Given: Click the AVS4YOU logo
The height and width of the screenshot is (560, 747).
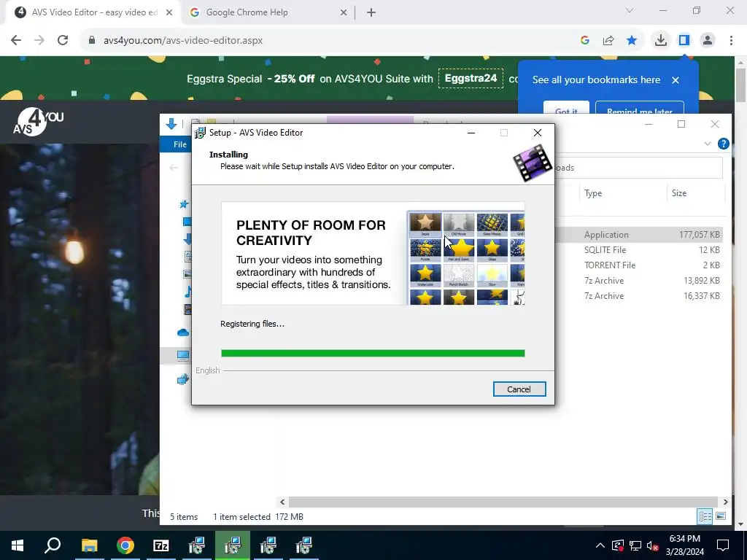Looking at the screenshot, I should [x=38, y=122].
